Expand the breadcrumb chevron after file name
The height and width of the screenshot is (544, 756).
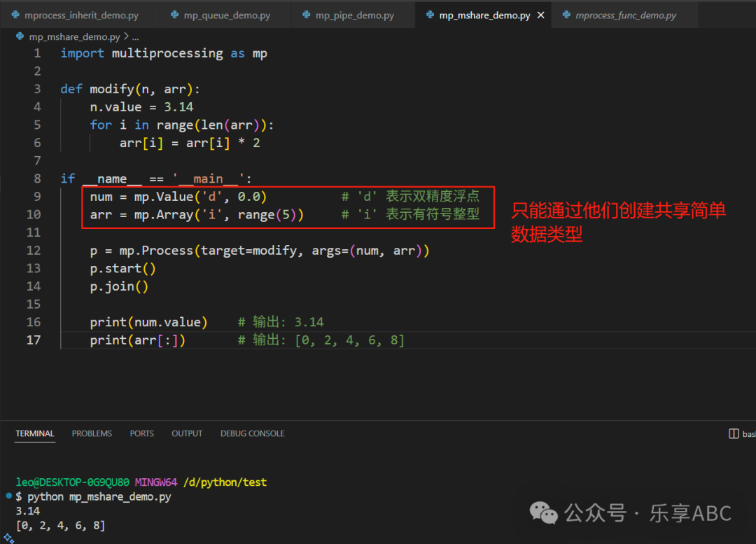pos(126,36)
